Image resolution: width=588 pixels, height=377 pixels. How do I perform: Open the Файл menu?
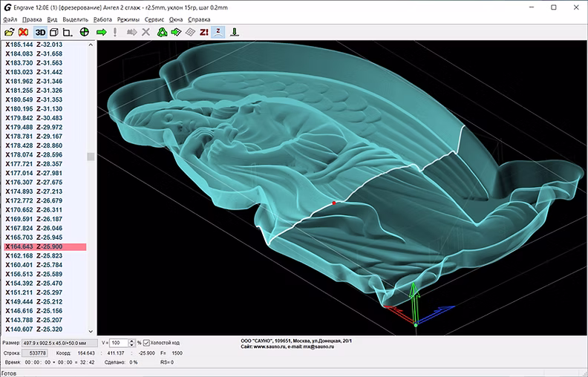point(10,19)
